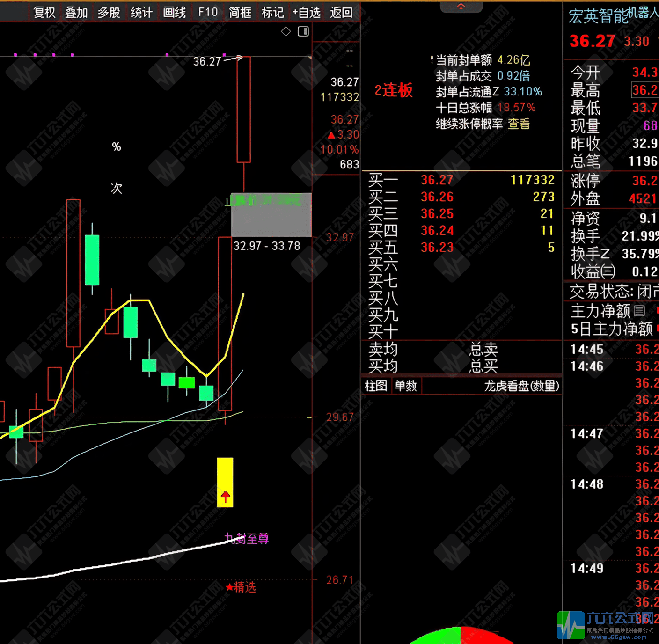The width and height of the screenshot is (659, 644).
Task: Switch to the 单数 tab
Action: [405, 386]
